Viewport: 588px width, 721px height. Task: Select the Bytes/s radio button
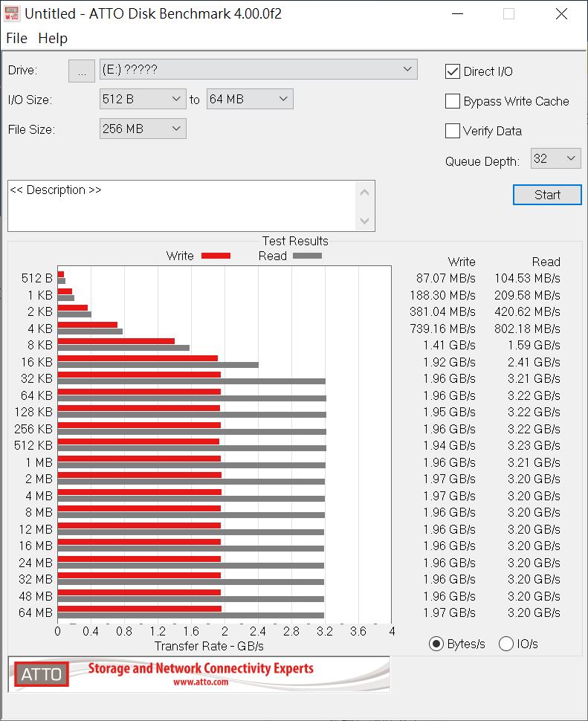436,644
